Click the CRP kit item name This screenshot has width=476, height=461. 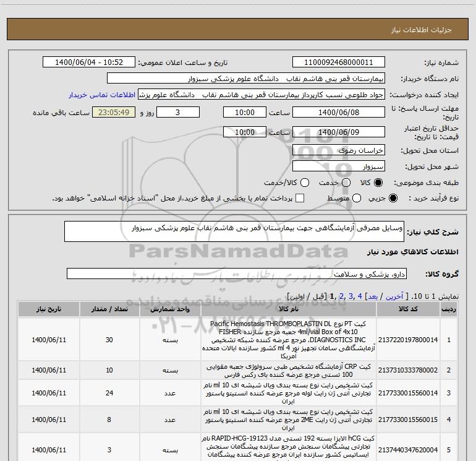(x=289, y=370)
